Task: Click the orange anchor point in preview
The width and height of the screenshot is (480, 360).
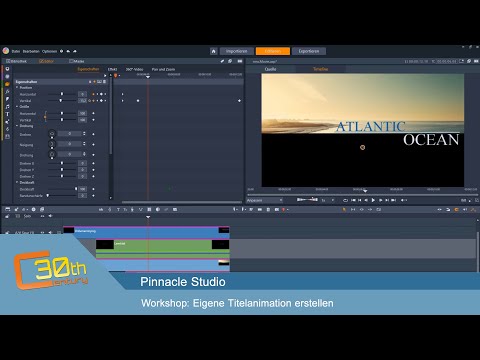Action: click(x=363, y=147)
